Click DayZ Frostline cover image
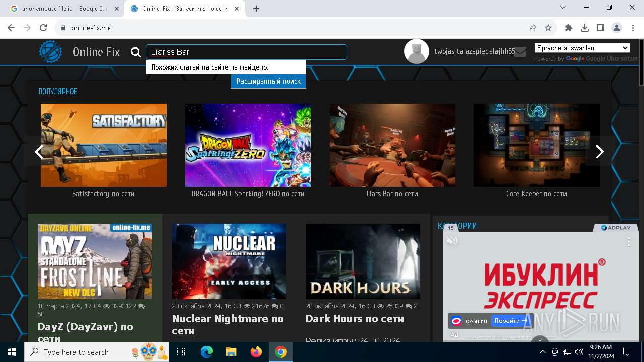 click(95, 261)
